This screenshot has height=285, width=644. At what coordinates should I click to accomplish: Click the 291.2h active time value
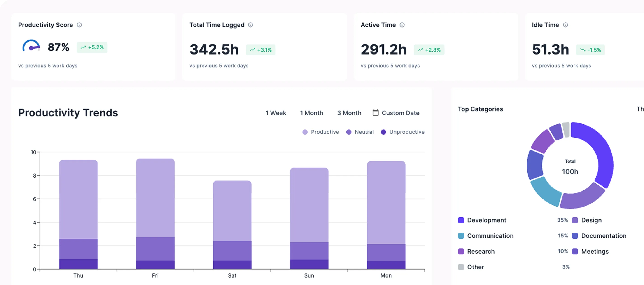[383, 49]
